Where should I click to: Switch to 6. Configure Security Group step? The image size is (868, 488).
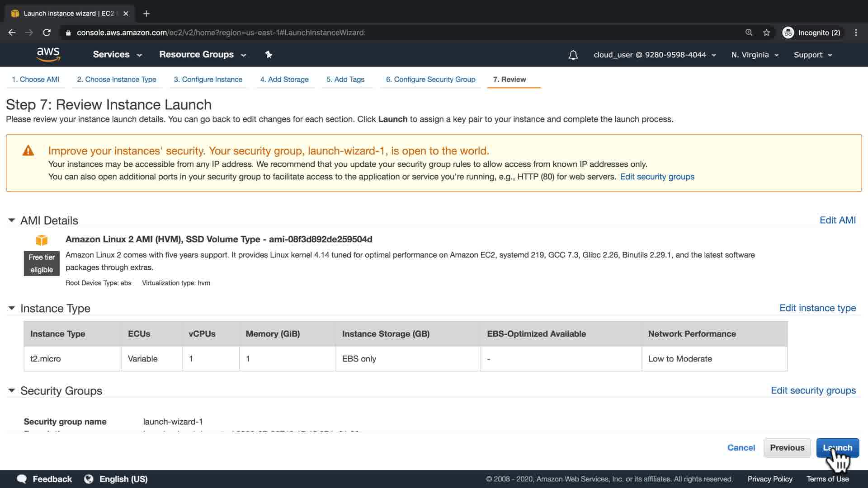(x=430, y=80)
